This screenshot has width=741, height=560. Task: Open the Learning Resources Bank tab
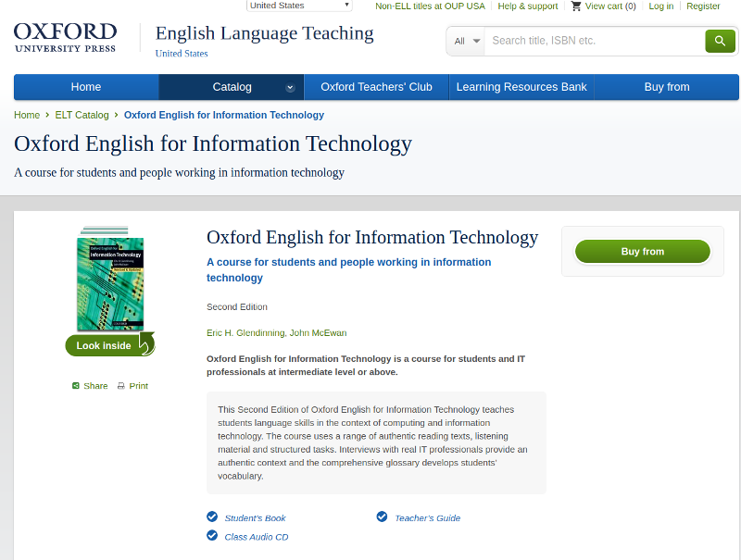(521, 87)
